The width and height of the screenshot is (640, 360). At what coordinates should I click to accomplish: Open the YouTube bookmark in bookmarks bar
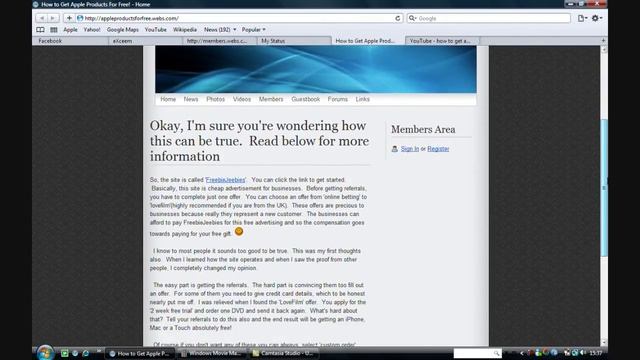156,30
